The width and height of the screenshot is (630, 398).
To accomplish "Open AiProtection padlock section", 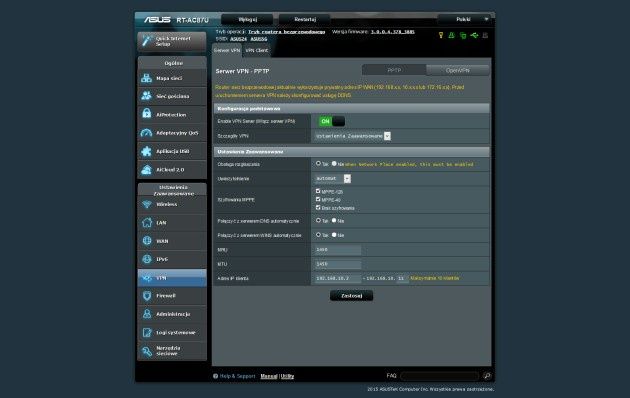I will click(x=172, y=114).
